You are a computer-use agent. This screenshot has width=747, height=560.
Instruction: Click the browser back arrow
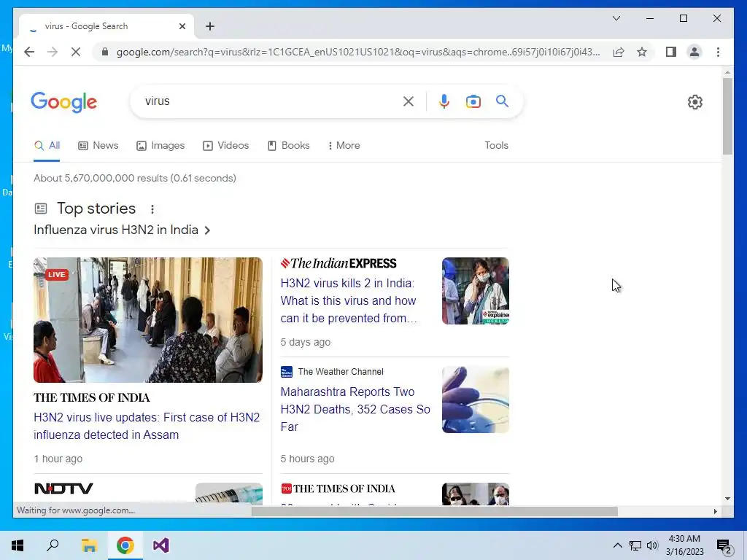coord(29,52)
